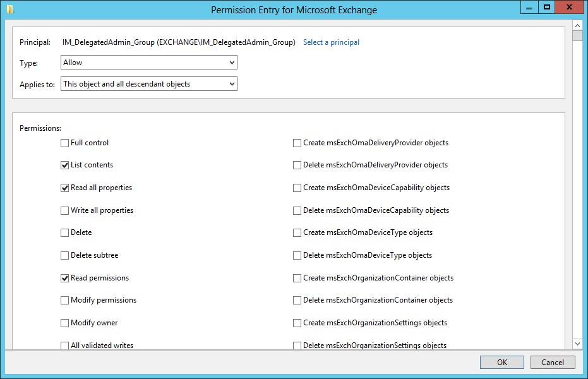This screenshot has height=379, width=588.
Task: Dismiss dialog with the Cancel button
Action: coord(553,362)
